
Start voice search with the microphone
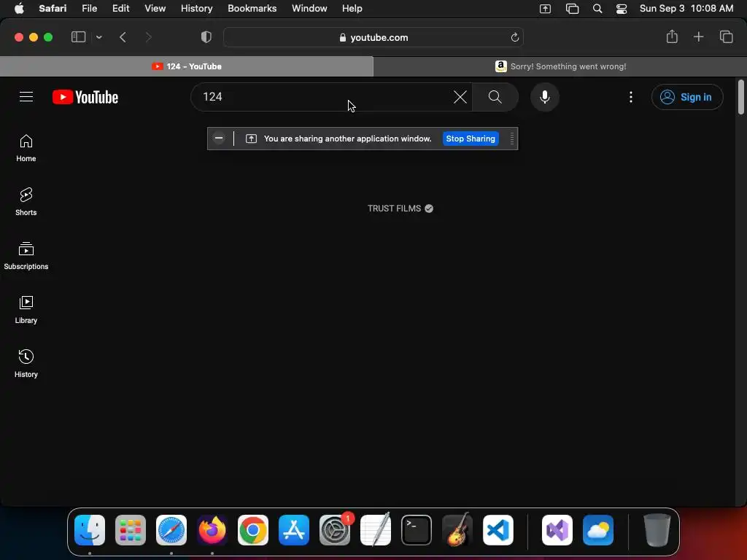[x=544, y=97]
